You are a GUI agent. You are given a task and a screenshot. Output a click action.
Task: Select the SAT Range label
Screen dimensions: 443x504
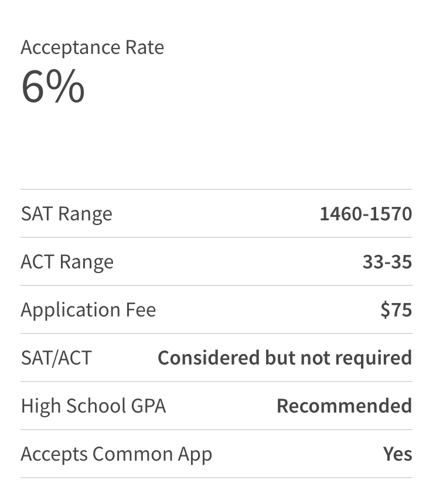pyautogui.click(x=66, y=214)
